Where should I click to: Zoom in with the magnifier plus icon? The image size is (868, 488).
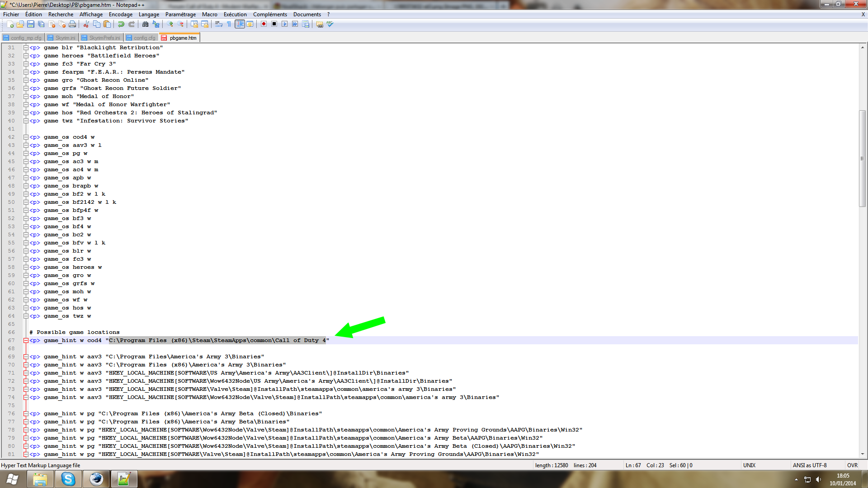click(170, 24)
